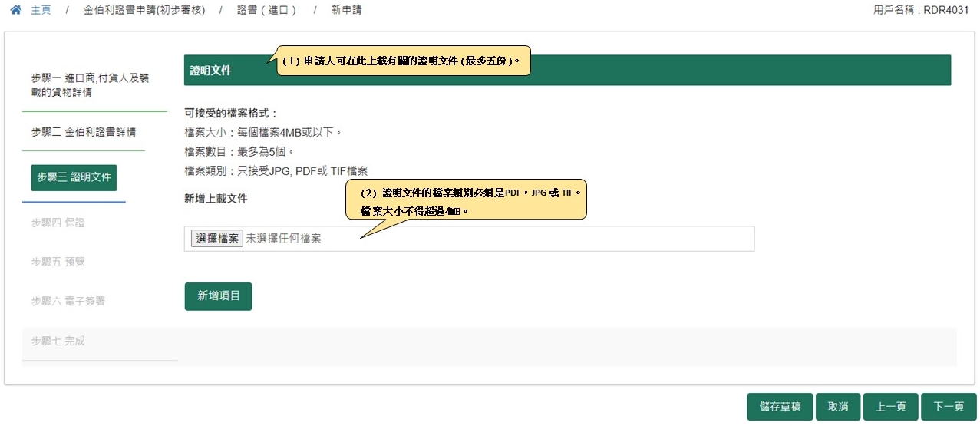Click the user name RDR4031 label
This screenshot has width=980, height=426.
coord(924,11)
